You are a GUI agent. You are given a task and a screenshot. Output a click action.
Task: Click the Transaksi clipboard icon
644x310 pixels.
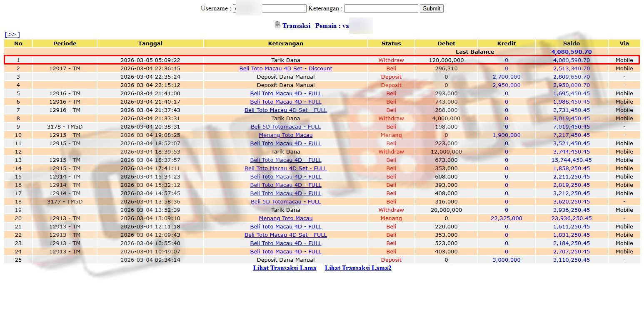(277, 25)
